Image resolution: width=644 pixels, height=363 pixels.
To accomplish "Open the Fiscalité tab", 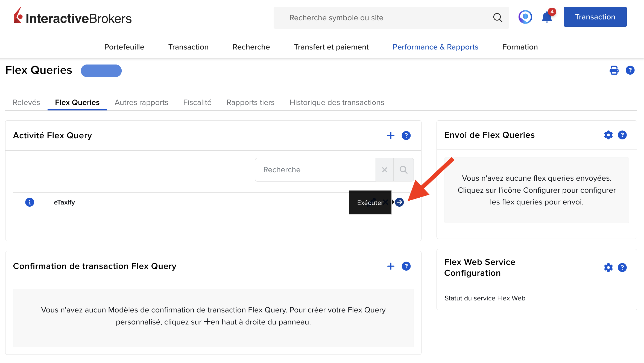I will [197, 103].
